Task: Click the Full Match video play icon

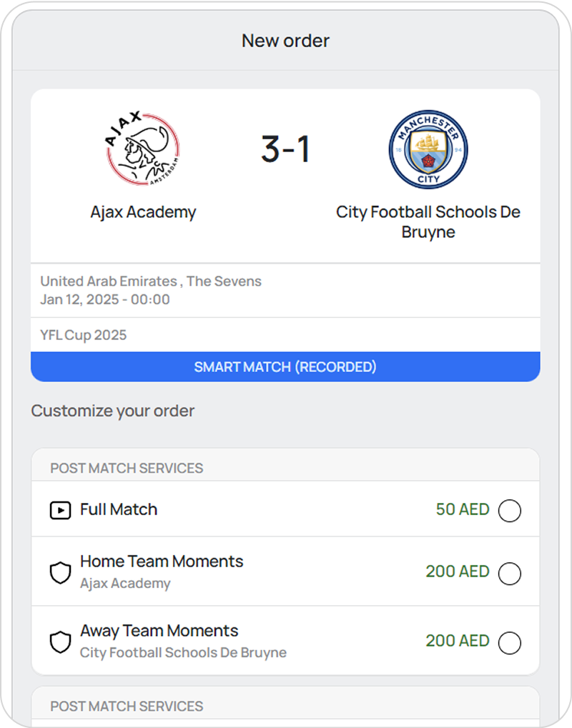Action: (61, 510)
